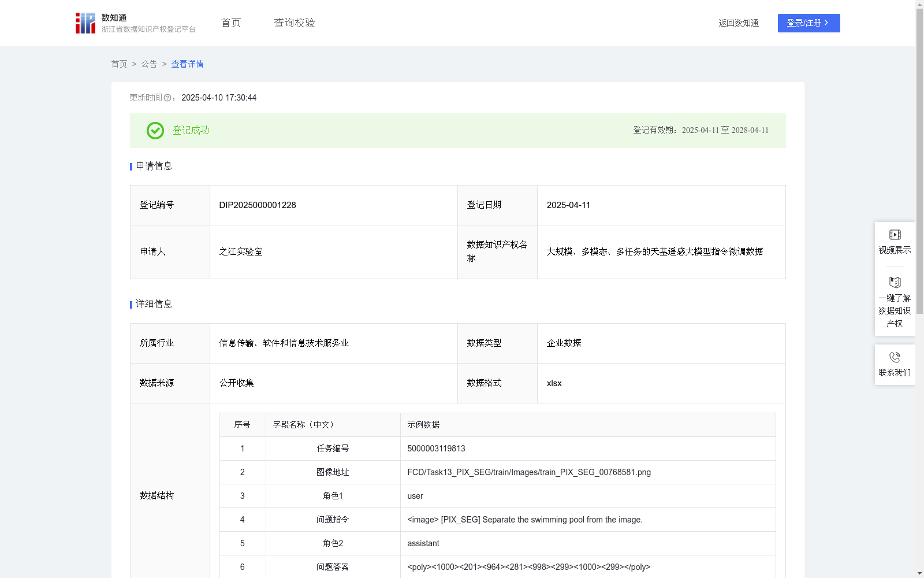The image size is (924, 578).
Task: Click the 角色1 field name cell
Action: click(333, 496)
